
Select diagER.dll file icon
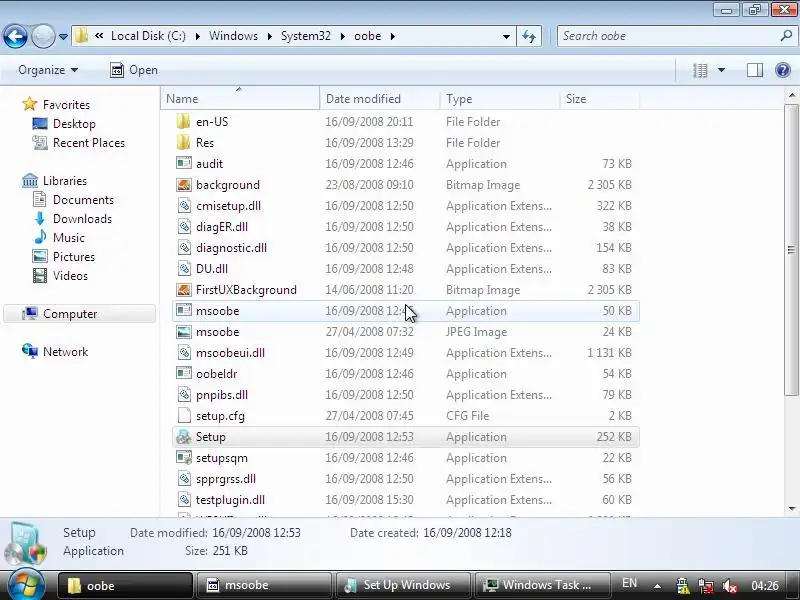pyautogui.click(x=184, y=227)
